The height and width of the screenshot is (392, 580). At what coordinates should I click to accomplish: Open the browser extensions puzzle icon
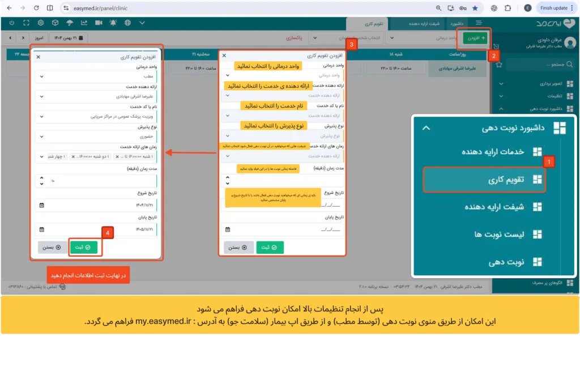click(x=508, y=8)
